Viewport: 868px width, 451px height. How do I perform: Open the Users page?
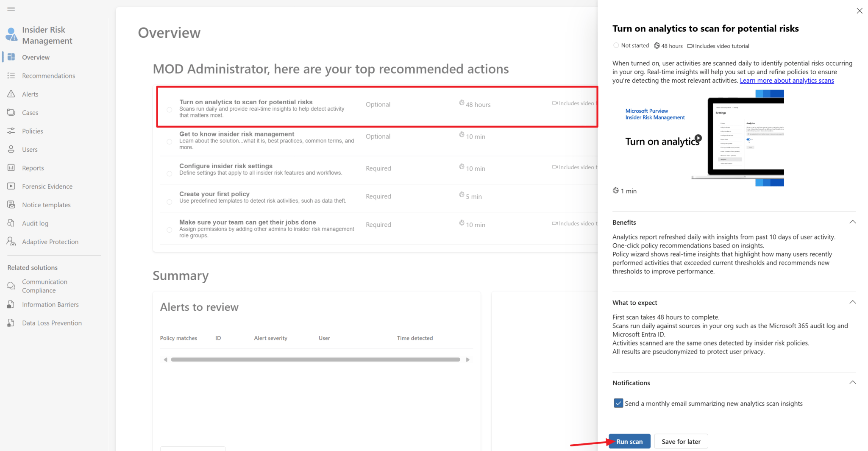tap(29, 149)
